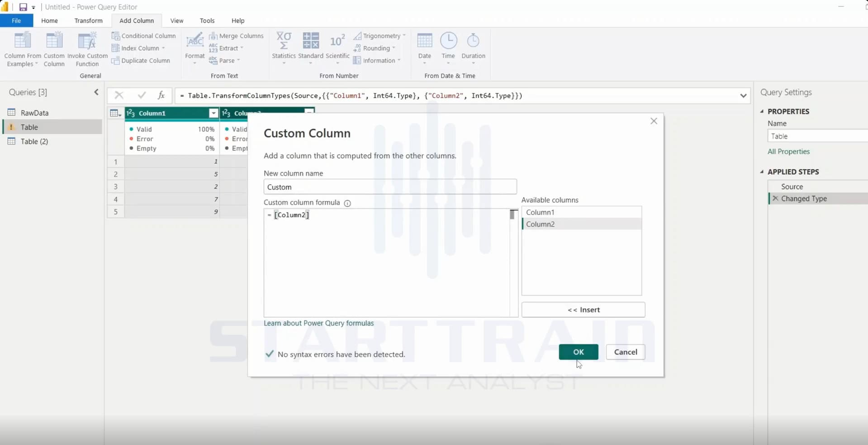Click the save icon in title bar
868x445 pixels.
pos(23,7)
